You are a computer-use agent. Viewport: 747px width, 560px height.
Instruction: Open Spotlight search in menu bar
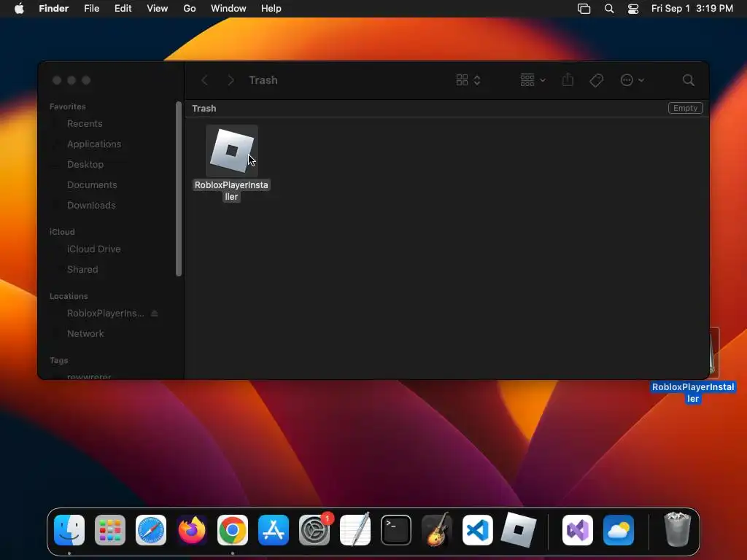pos(609,9)
